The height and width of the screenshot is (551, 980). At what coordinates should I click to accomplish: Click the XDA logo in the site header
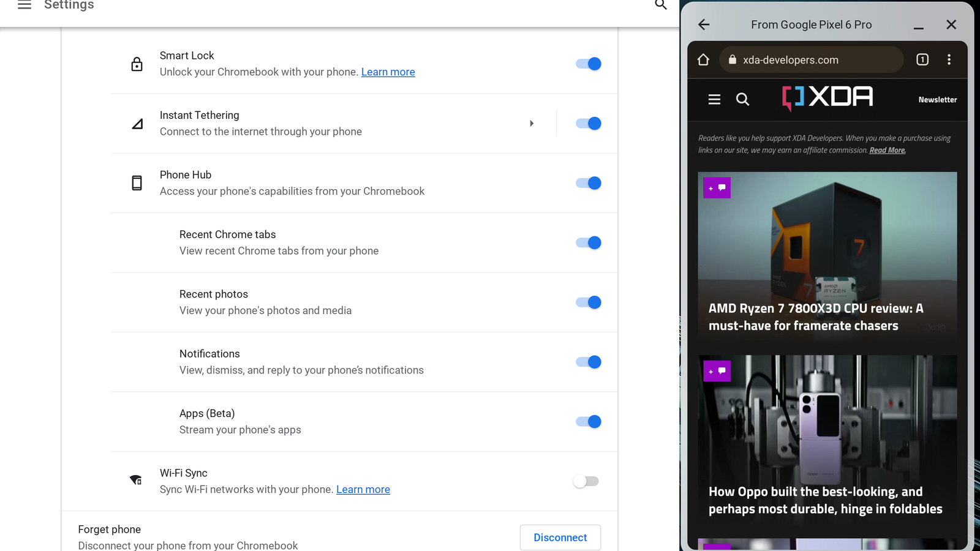pos(827,98)
